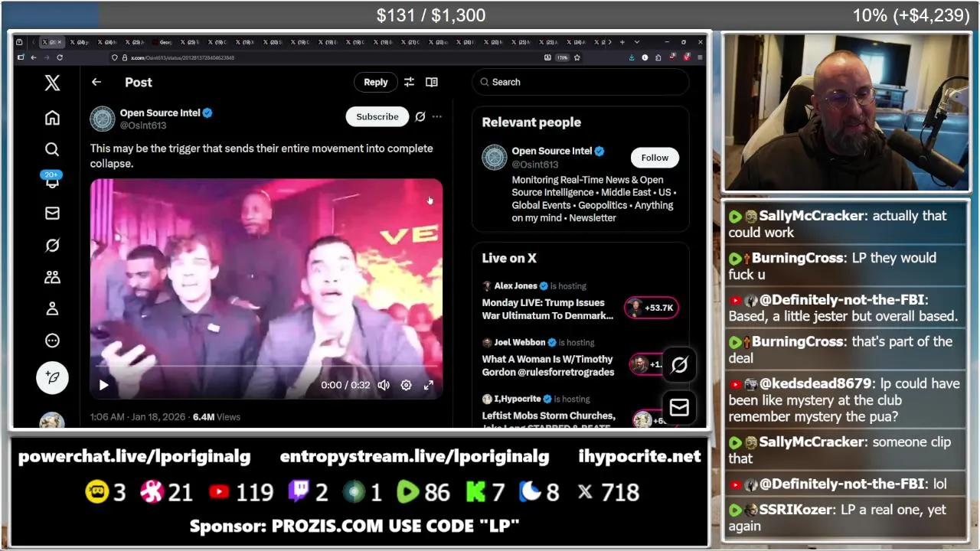Viewport: 980px width, 551px height.
Task: Open the Open Source Intel name in Relevant people
Action: click(551, 151)
